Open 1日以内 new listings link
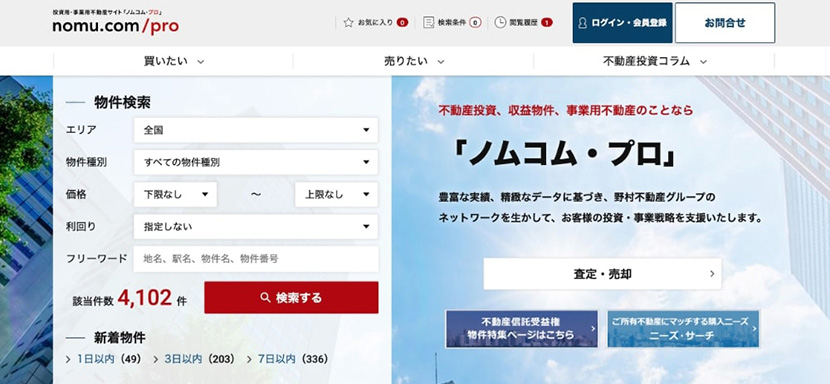Screen dimensions: 830x384 point(96,359)
